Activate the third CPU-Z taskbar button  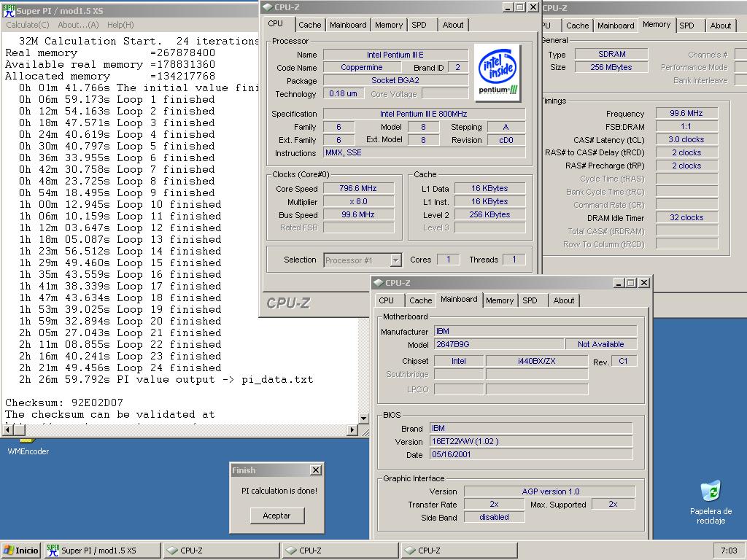pos(460,551)
